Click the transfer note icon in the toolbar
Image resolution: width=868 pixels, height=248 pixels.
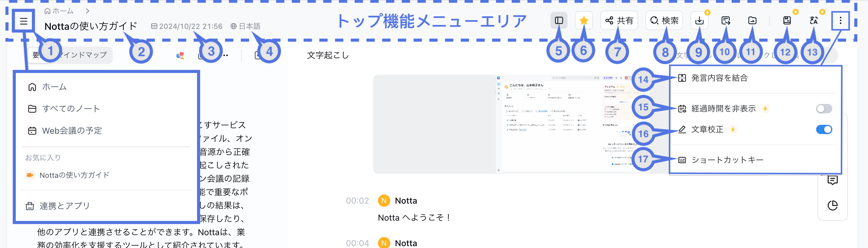tap(725, 21)
